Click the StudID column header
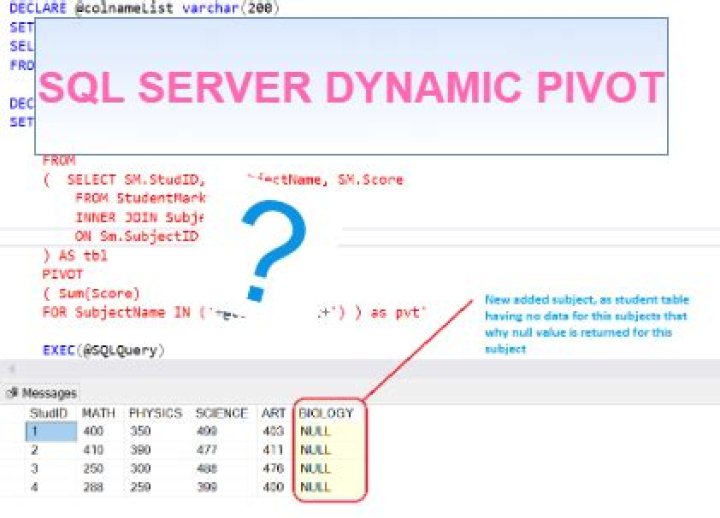 [x=48, y=413]
